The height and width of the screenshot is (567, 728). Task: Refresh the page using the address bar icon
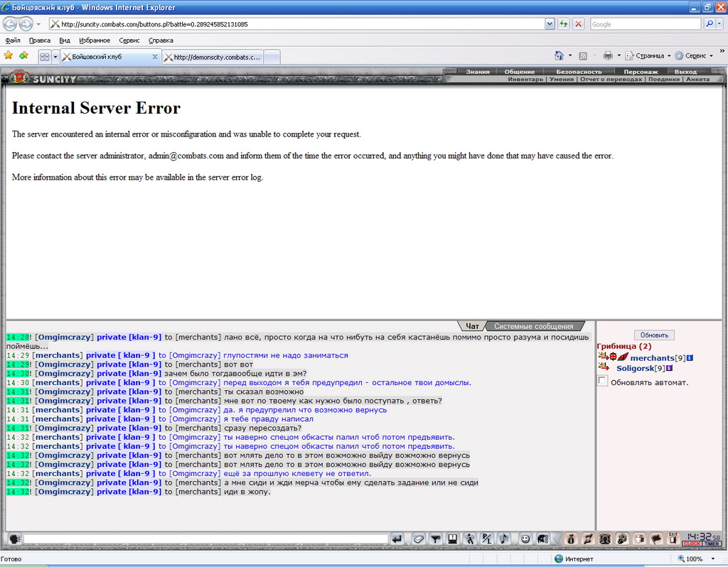[564, 23]
